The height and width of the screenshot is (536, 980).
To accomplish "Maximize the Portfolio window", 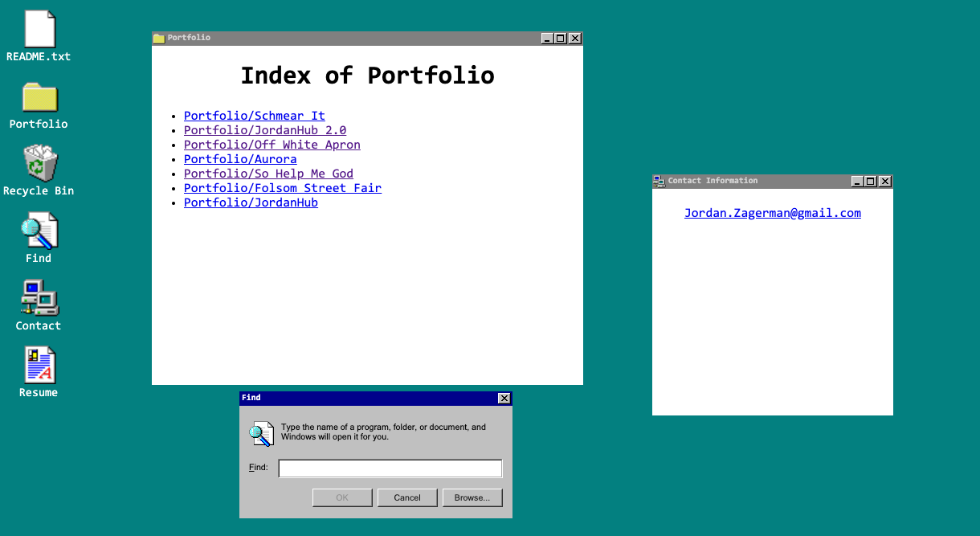I will pyautogui.click(x=561, y=38).
